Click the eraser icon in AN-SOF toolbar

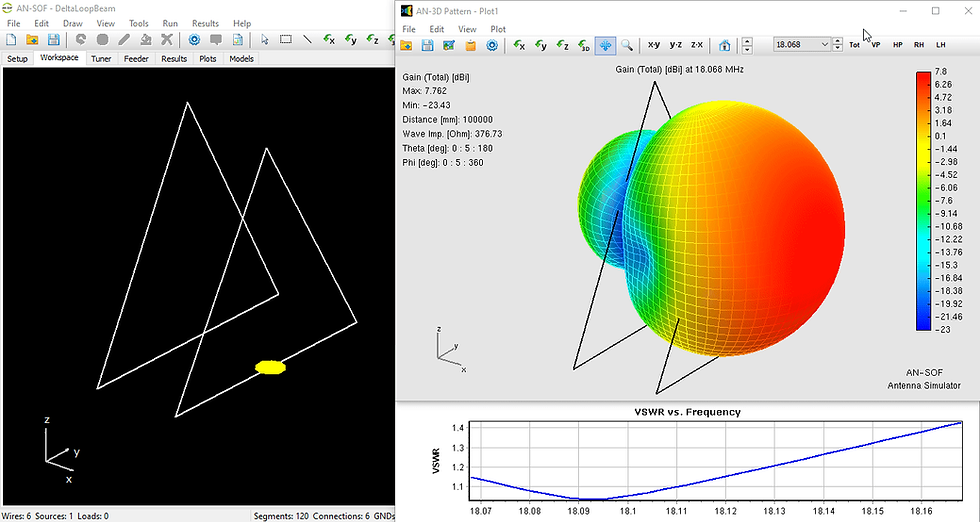coord(145,40)
